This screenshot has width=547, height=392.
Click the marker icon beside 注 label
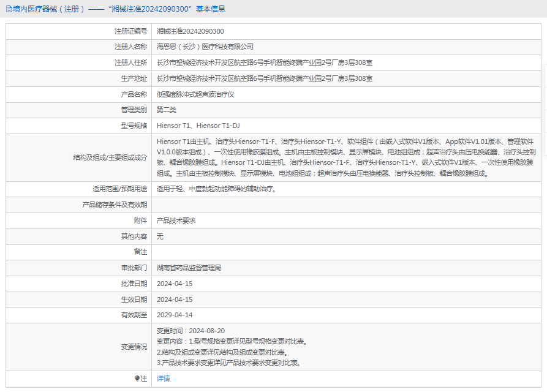137,379
